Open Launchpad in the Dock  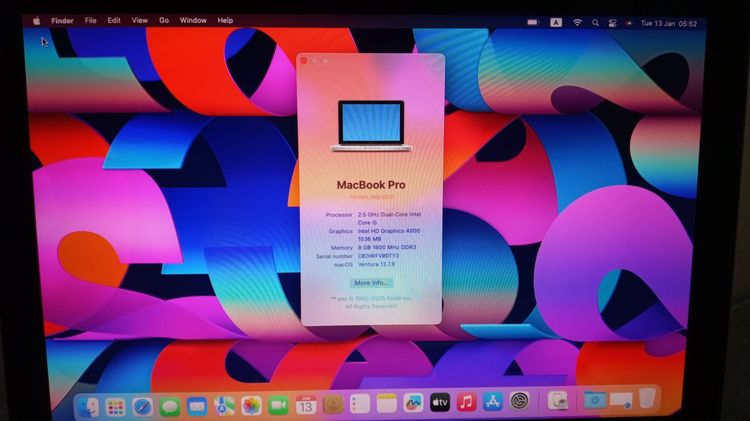tap(116, 407)
